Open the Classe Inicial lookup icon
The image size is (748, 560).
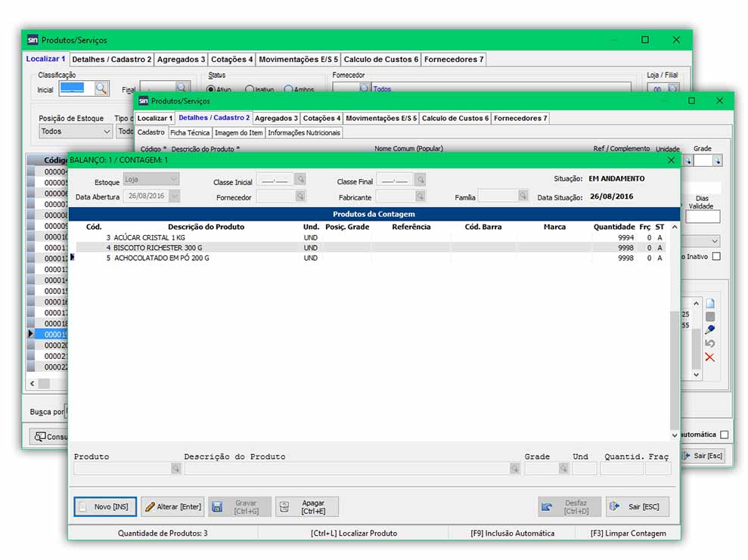click(300, 180)
